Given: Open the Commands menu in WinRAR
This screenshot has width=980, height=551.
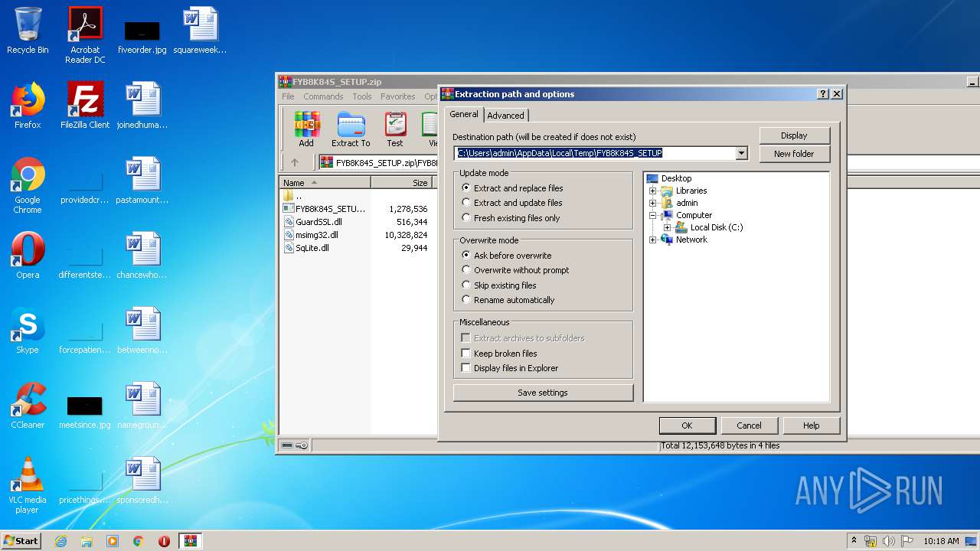Looking at the screenshot, I should [x=323, y=96].
